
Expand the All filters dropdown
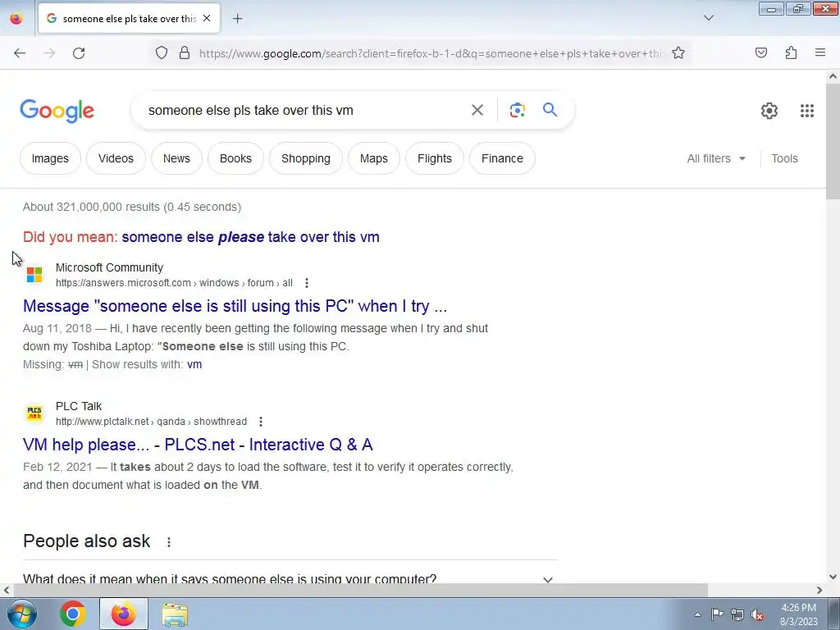[715, 158]
